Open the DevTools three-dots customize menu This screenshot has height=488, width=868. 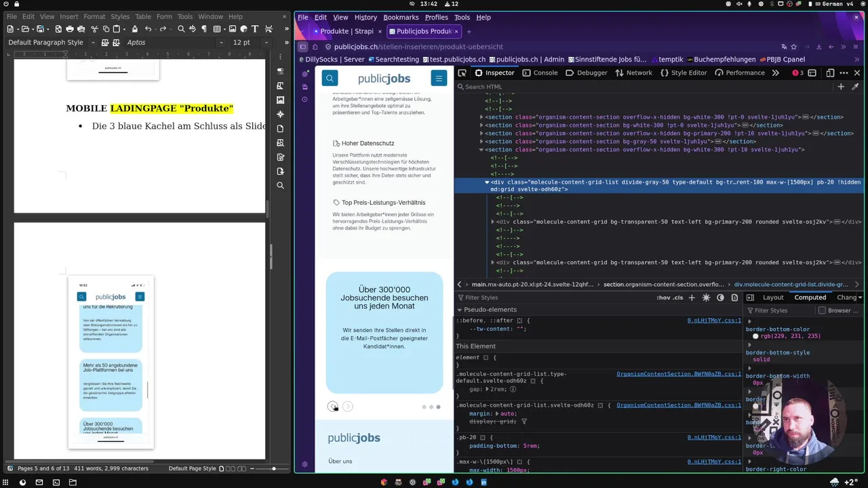click(x=844, y=73)
